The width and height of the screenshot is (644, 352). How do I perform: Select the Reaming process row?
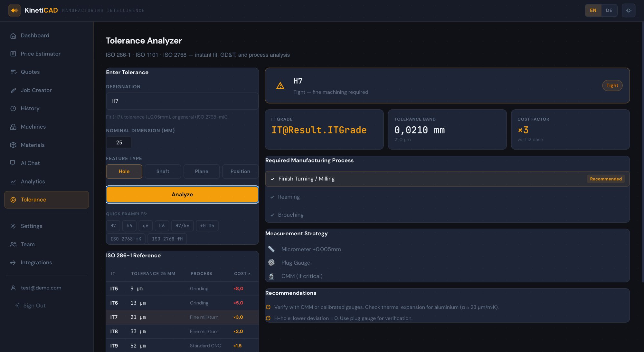coord(289,197)
